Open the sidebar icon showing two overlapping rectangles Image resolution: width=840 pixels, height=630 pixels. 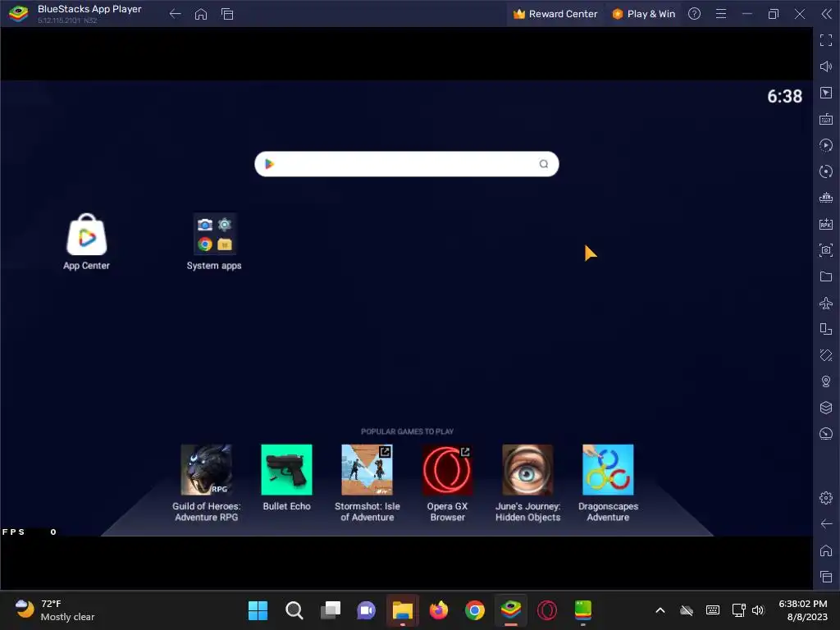[826, 329]
